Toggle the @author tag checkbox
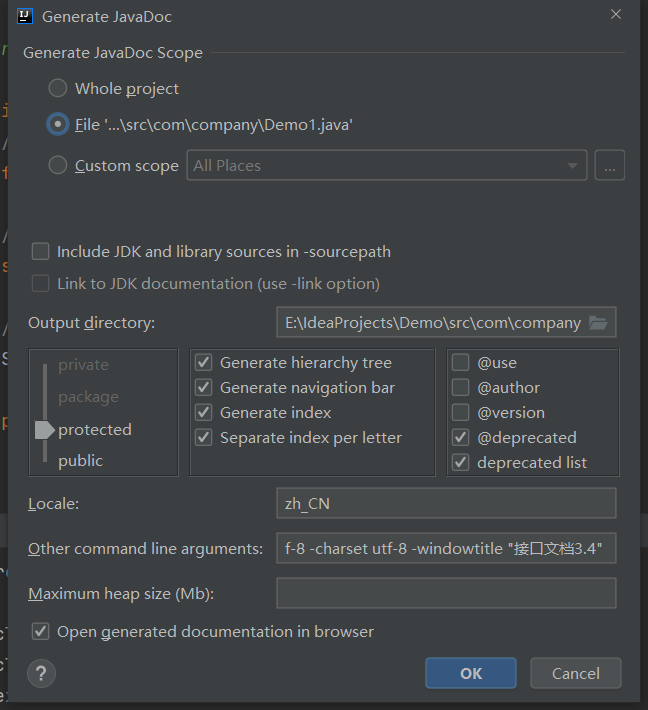The width and height of the screenshot is (648, 710). [x=461, y=388]
